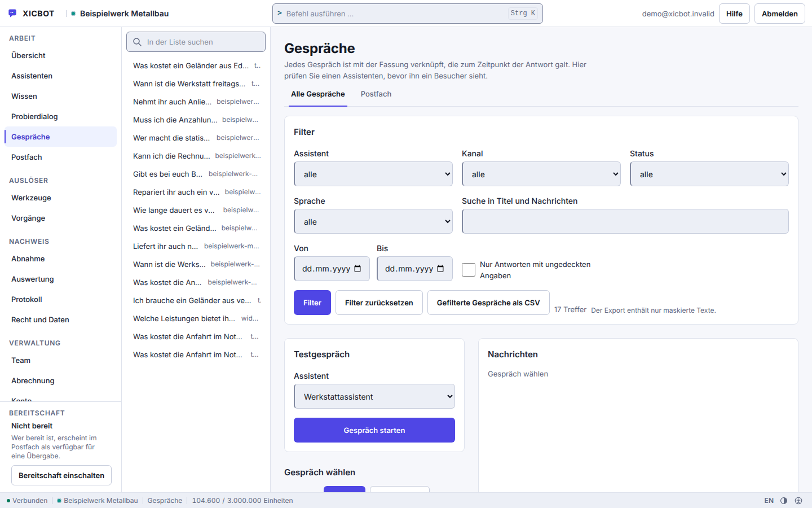The height and width of the screenshot is (508, 812).
Task: Click the Suche in Titel und Nachrichten field
Action: point(625,221)
